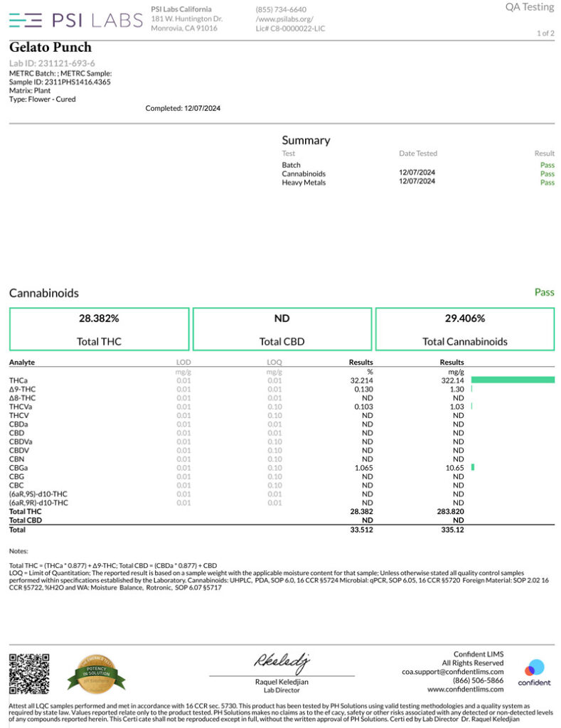Click the Total CBD ND box

[x=282, y=329]
